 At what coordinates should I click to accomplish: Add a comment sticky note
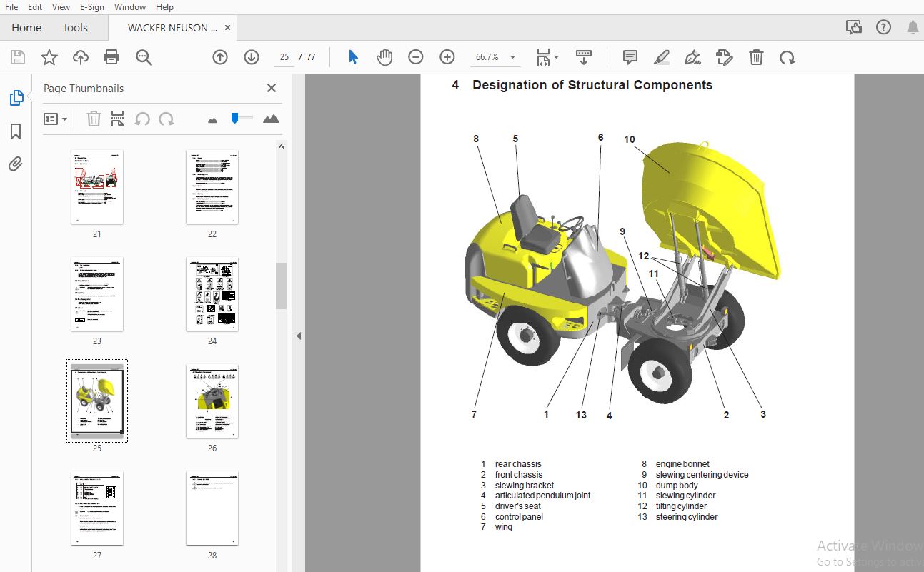click(x=630, y=57)
